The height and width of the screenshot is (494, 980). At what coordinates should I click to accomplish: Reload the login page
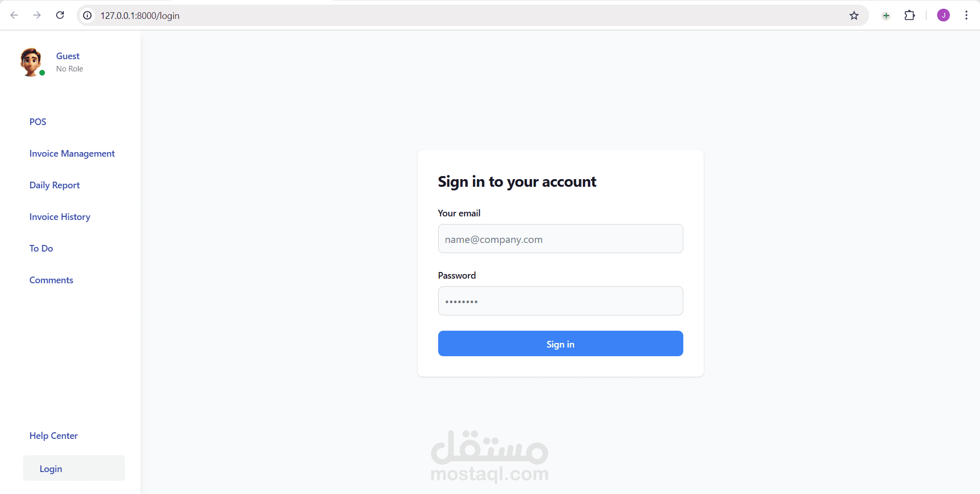[x=60, y=15]
